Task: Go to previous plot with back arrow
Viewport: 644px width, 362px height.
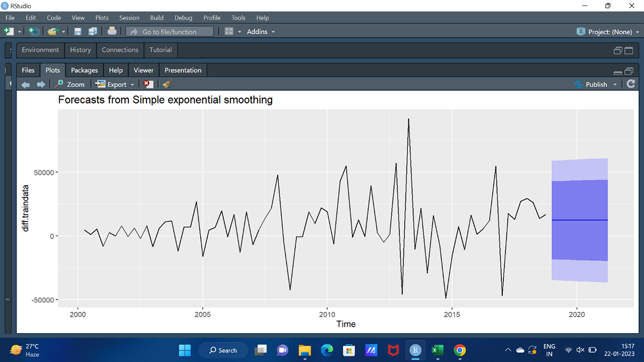Action: click(25, 84)
